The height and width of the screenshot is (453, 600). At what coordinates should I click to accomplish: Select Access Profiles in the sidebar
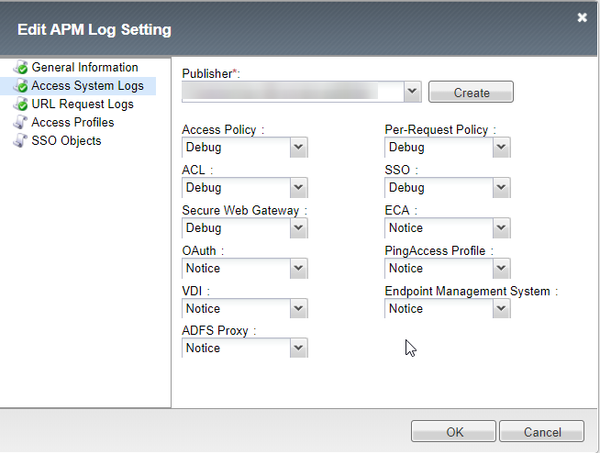[72, 123]
